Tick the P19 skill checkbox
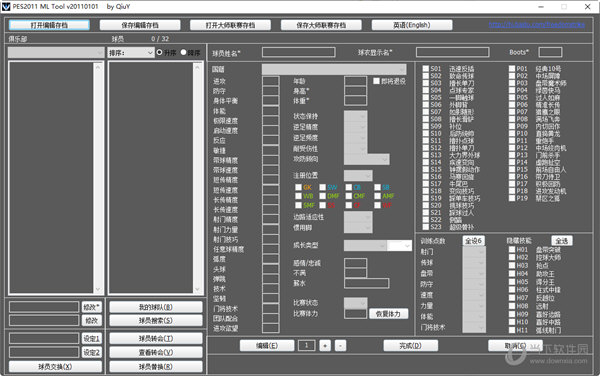 pyautogui.click(x=512, y=198)
